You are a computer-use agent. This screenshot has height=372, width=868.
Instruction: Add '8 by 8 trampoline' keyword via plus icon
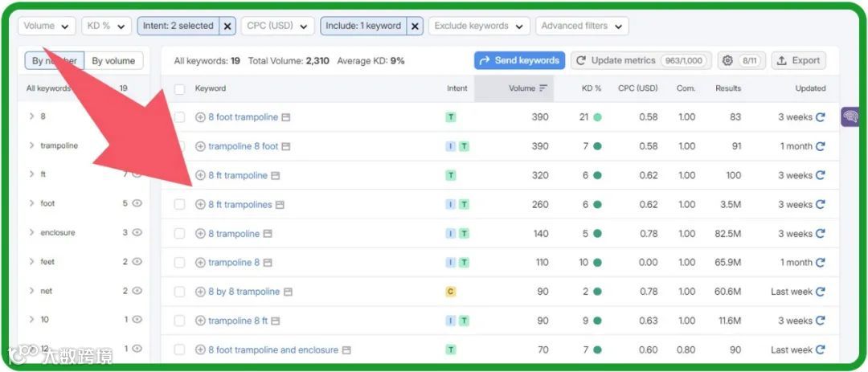[x=200, y=292]
